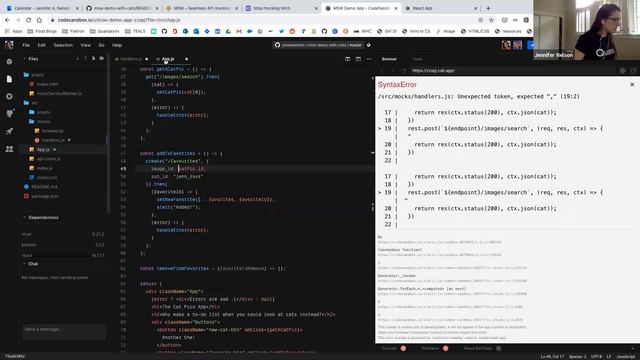This screenshot has width=640, height=360.
Task: Open Chrome home page button
Action: 39,20
